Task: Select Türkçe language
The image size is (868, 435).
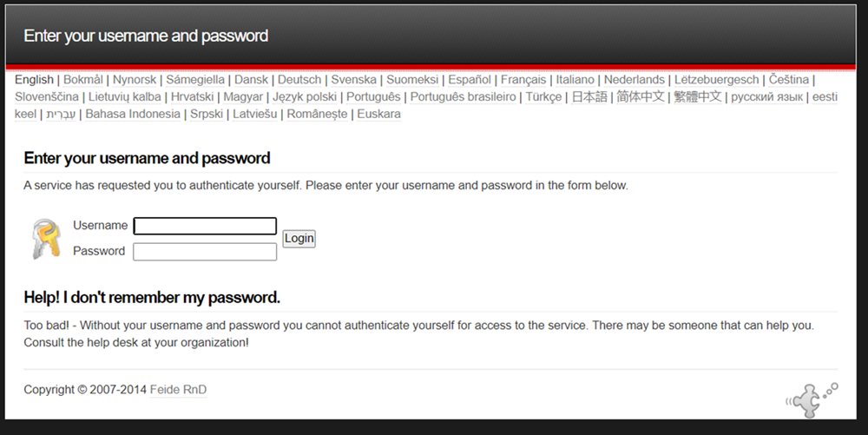Action: point(543,97)
